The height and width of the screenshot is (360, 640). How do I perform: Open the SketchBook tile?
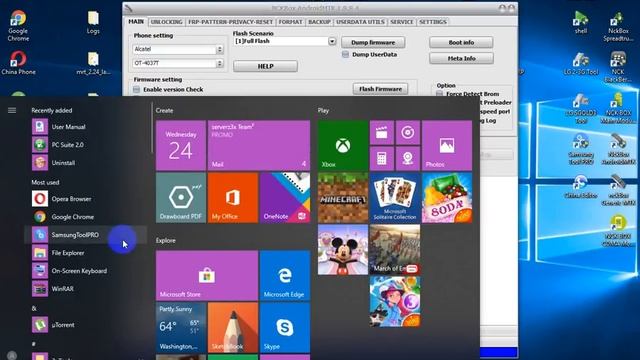pyautogui.click(x=233, y=327)
